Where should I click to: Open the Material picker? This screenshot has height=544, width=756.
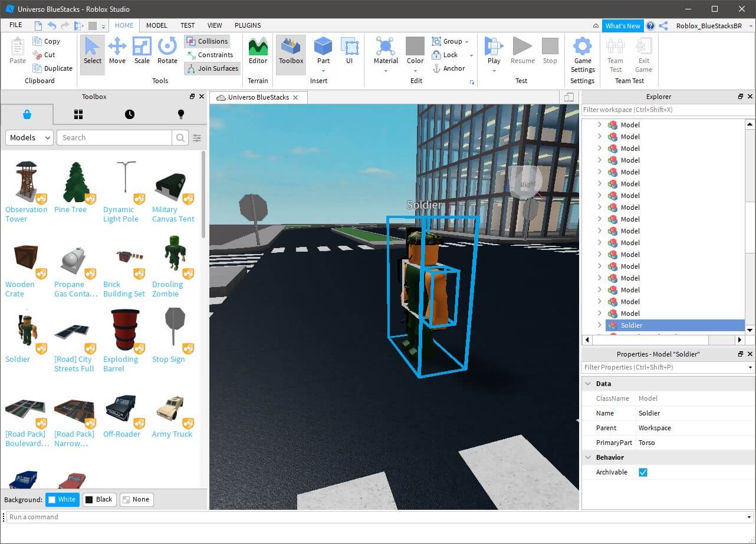(x=386, y=51)
